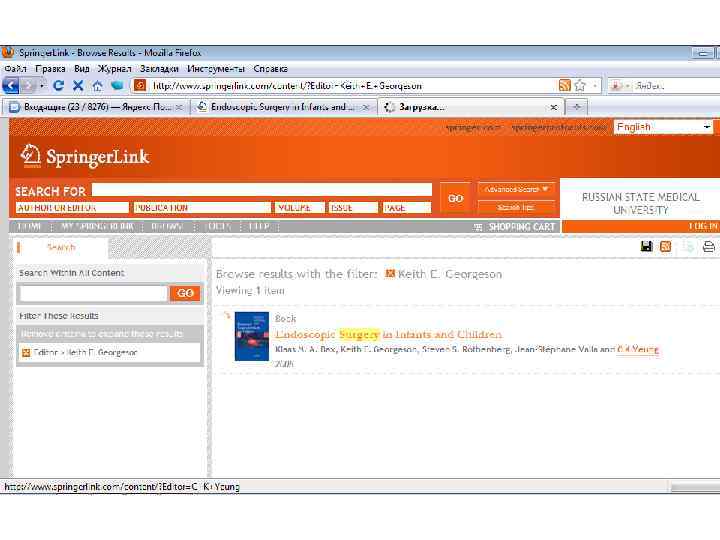Click the main SEARCH FOR input field
This screenshot has height=540, width=720.
click(262, 190)
